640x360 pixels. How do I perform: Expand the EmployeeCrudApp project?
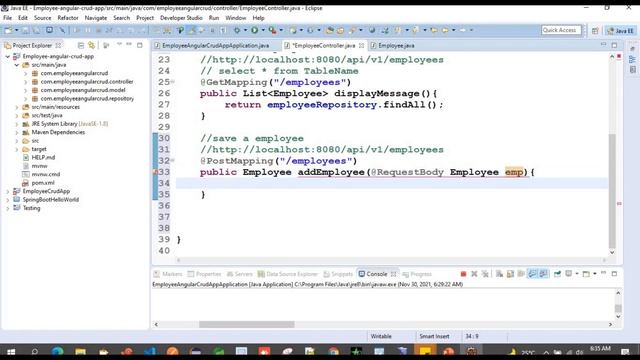(8, 191)
